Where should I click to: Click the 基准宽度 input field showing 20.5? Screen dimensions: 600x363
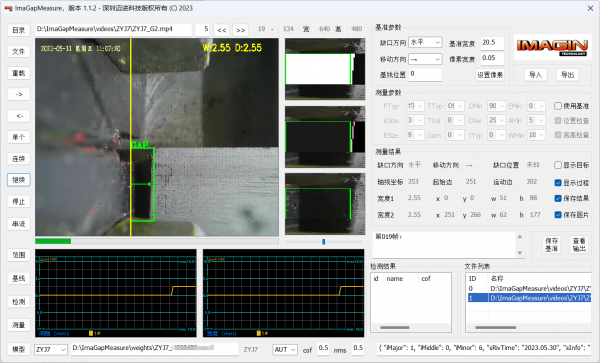click(x=492, y=43)
